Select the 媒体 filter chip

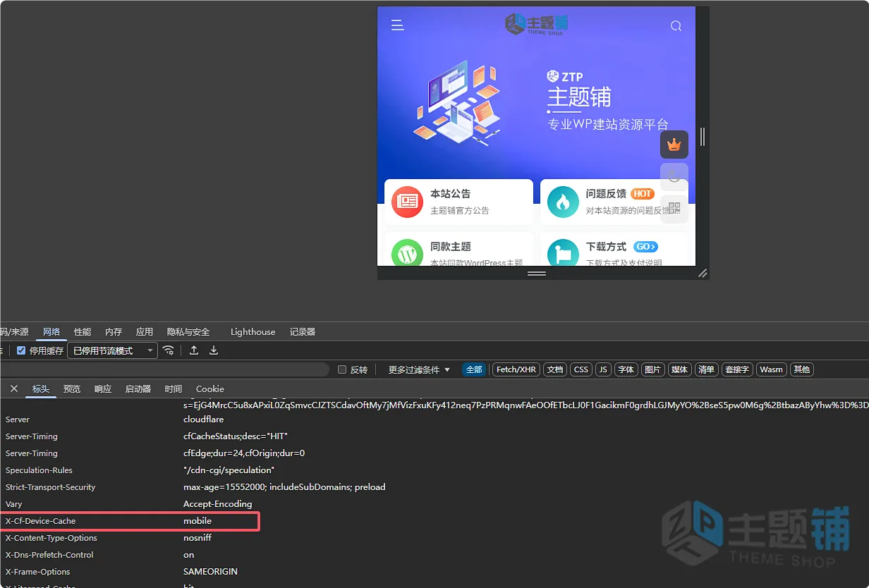(679, 369)
